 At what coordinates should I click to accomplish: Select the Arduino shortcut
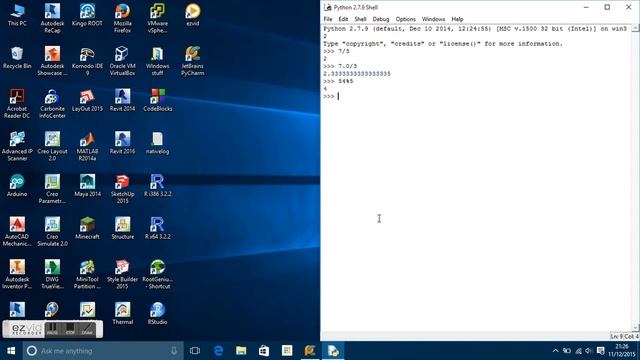[17, 186]
